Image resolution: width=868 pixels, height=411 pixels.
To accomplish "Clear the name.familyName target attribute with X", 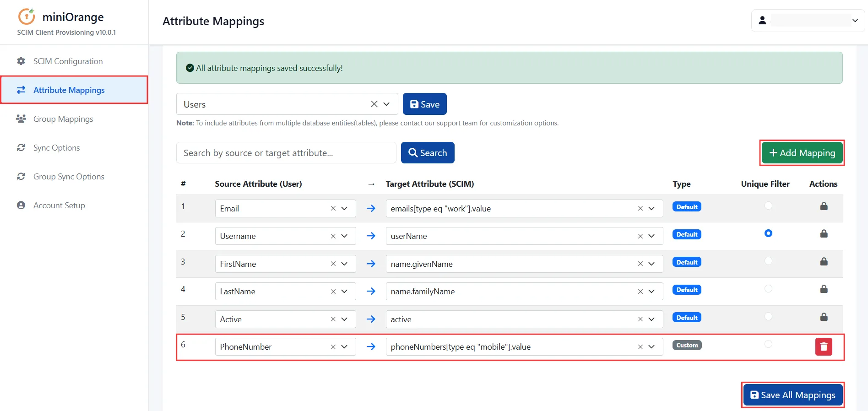I will (640, 292).
